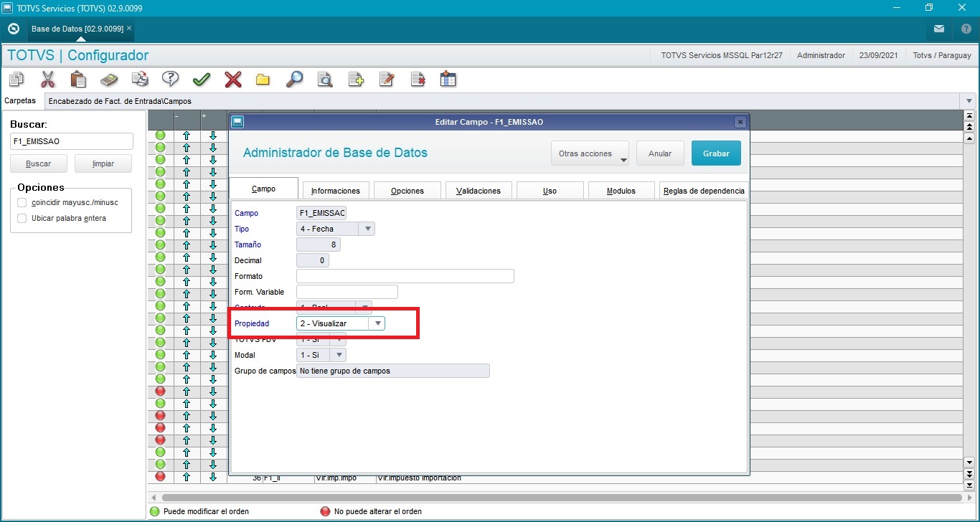Close the Editar Campo dialog
The height and width of the screenshot is (522, 980).
pyautogui.click(x=740, y=122)
